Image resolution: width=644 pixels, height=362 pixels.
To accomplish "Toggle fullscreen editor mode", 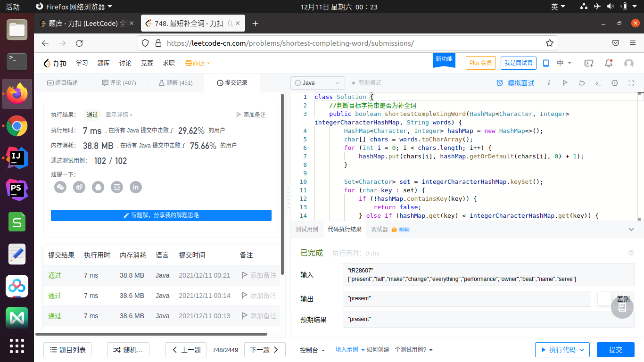I will click(631, 83).
